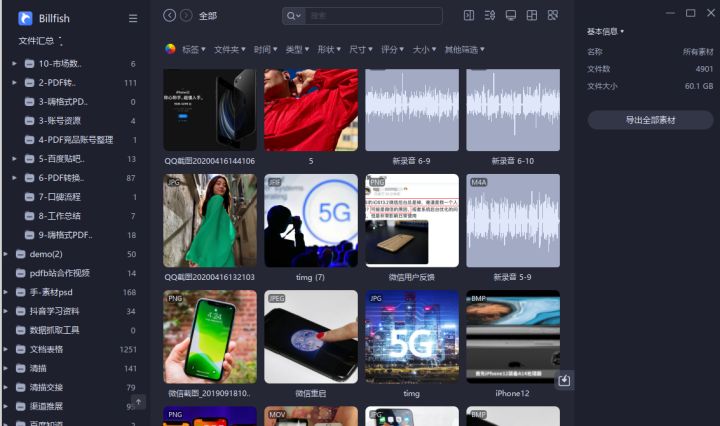The height and width of the screenshot is (426, 720).
Task: Select the 4-PDF竞品账号整理 folder
Action: tap(75, 140)
